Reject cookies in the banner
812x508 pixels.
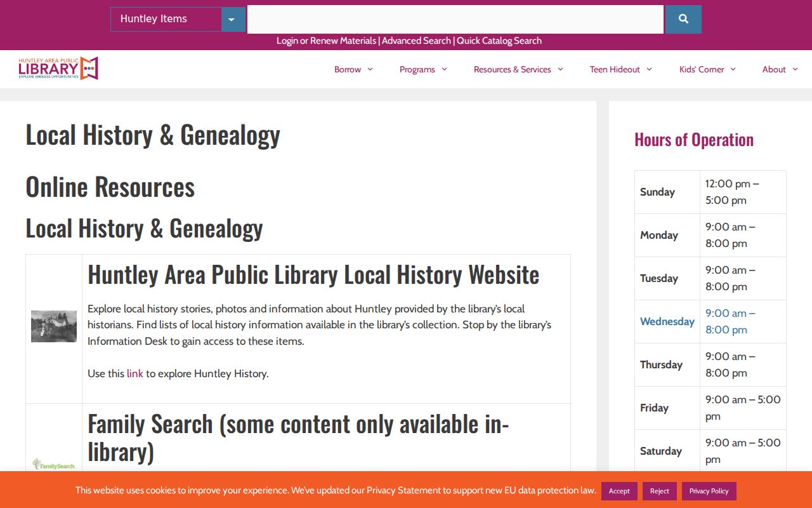tap(660, 491)
